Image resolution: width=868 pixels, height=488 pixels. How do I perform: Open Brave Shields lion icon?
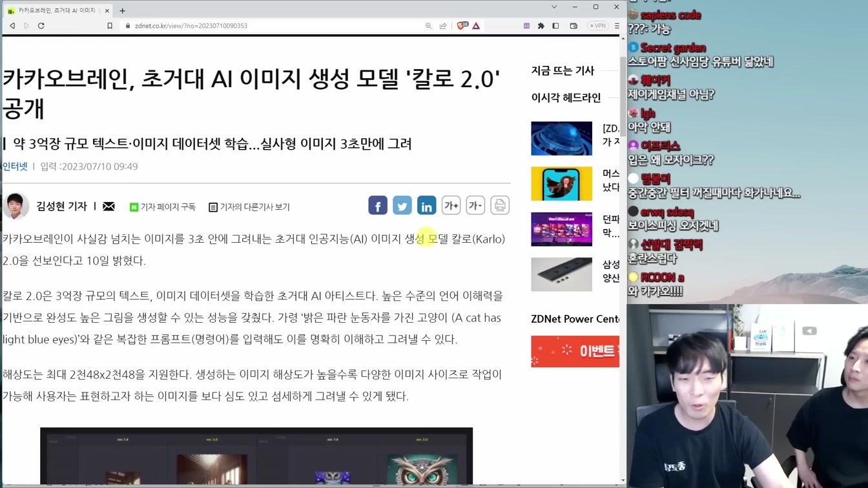[x=462, y=26]
